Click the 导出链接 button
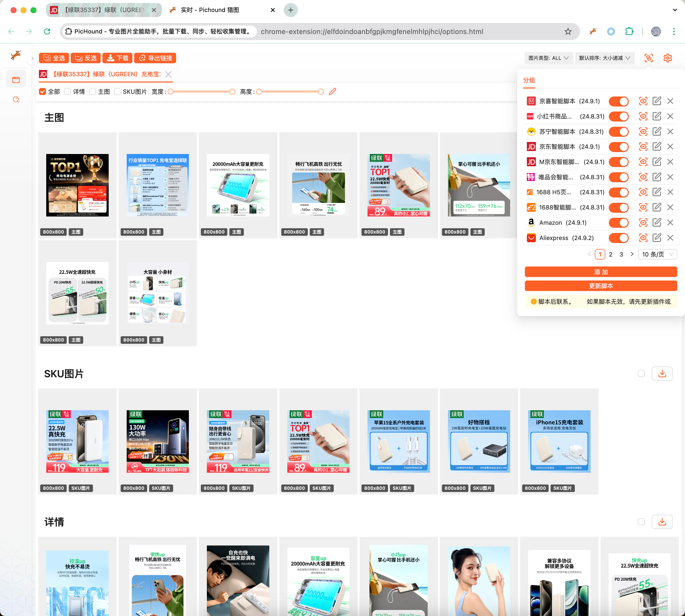Viewport: 685px width, 616px height. tap(155, 58)
